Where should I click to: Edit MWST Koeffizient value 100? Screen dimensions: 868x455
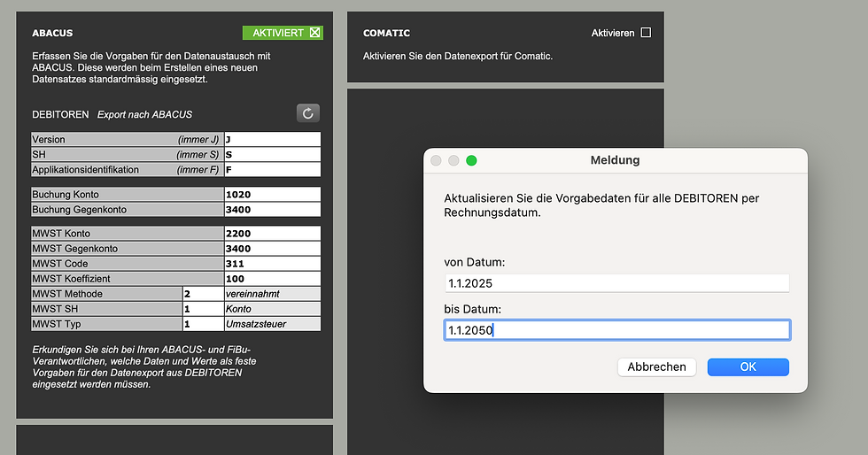pyautogui.click(x=273, y=279)
